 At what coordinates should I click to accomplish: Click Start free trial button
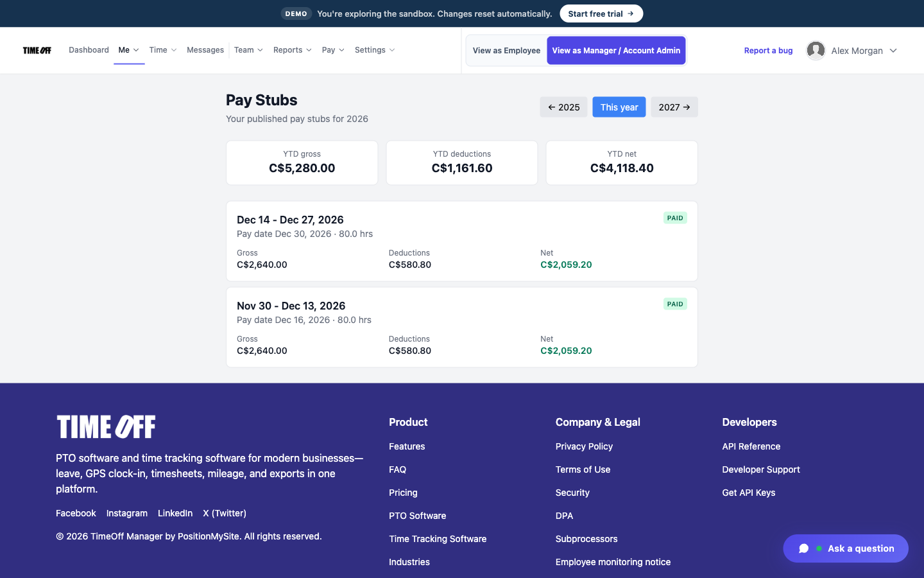[x=601, y=13]
